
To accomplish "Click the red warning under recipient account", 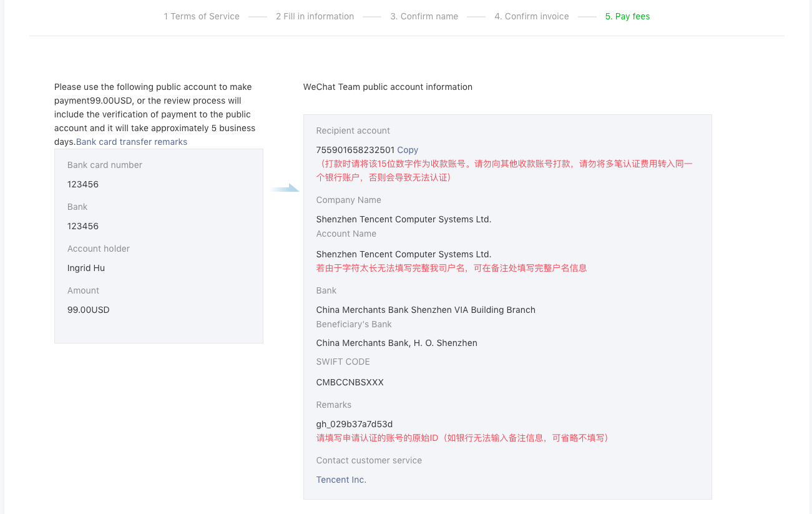I will point(504,171).
